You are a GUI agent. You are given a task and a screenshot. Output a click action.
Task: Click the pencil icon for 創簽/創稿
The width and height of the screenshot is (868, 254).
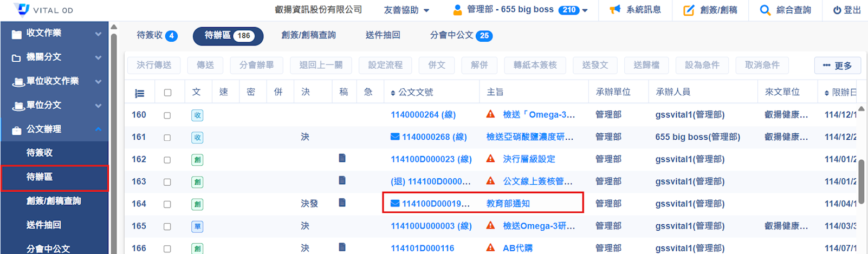(x=689, y=10)
